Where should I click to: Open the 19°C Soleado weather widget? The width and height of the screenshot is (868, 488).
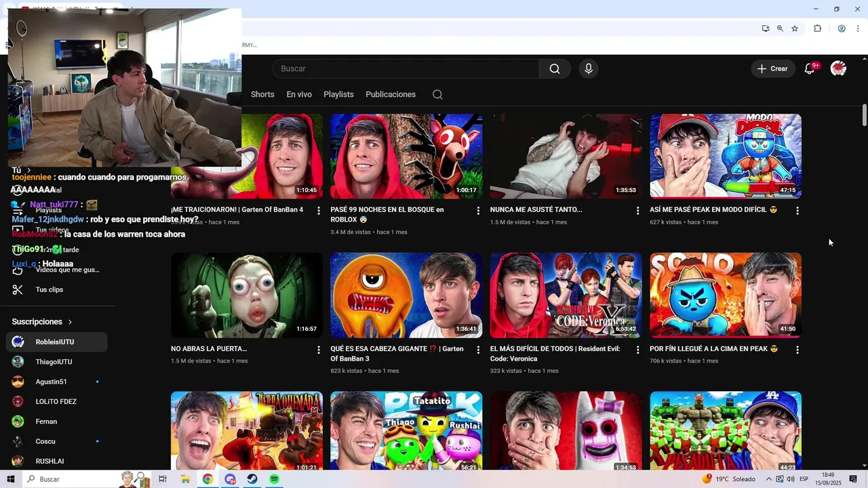(729, 479)
